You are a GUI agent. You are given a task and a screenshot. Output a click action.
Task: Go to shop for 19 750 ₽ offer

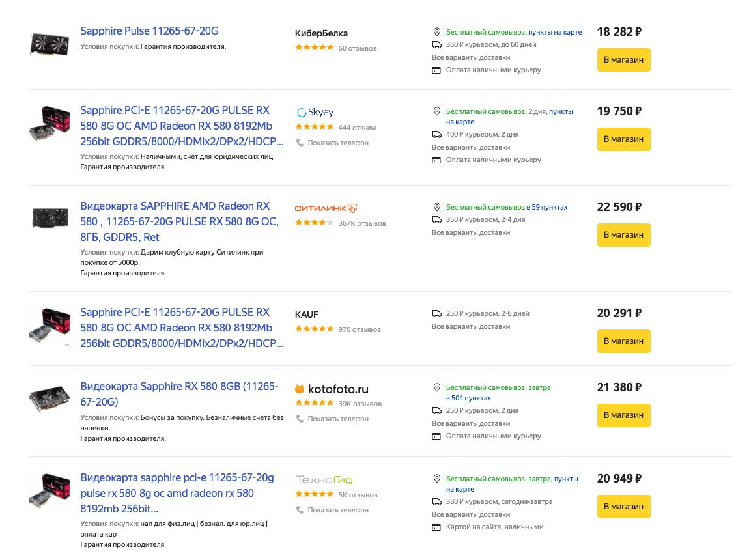tap(623, 139)
